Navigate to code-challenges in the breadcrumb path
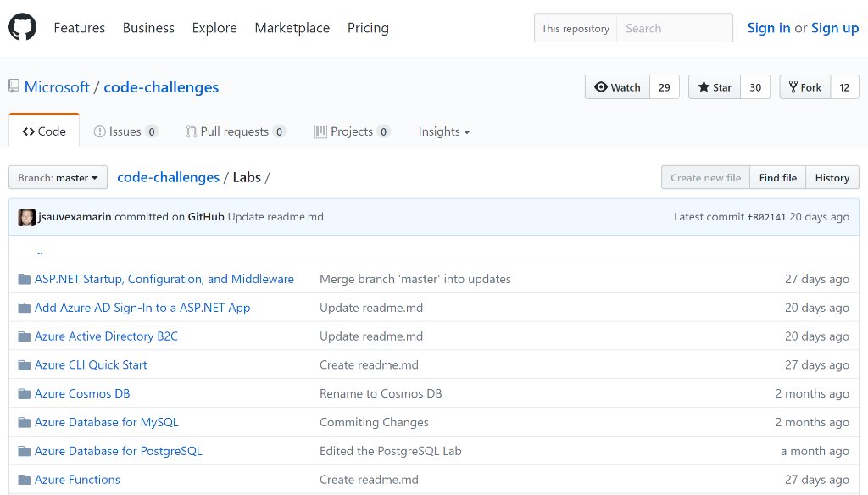Viewport: 868px width, 495px height. click(169, 177)
